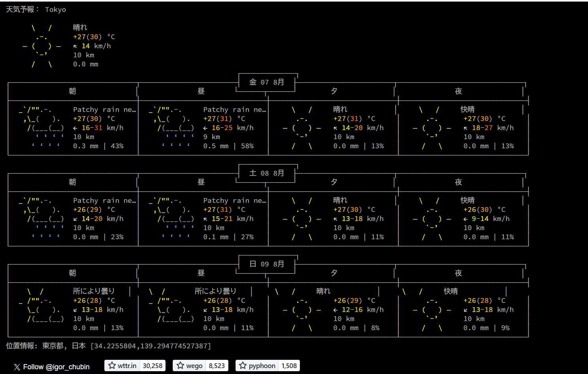The width and height of the screenshot is (588, 374).
Task: Click Saturday morning temperature +26(29) °C
Action: coord(94,210)
